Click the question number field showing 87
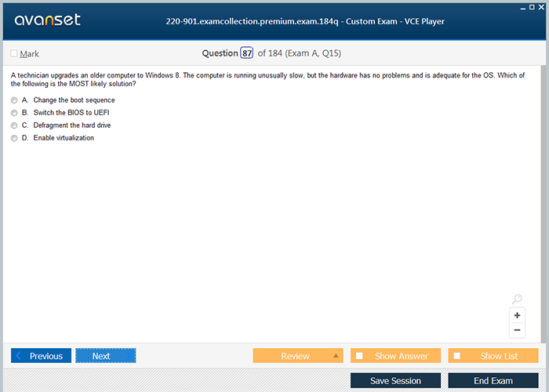Image resolution: width=549 pixels, height=392 pixels. click(247, 53)
